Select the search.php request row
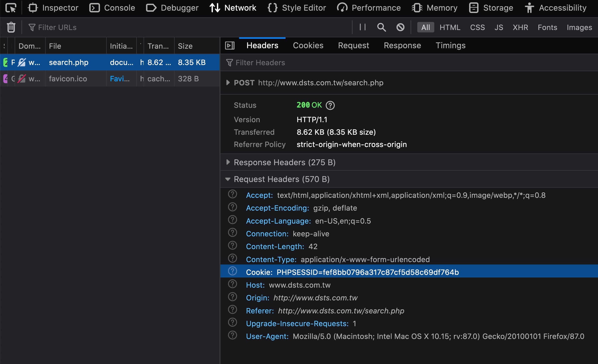The height and width of the screenshot is (364, 598). pyautogui.click(x=110, y=62)
